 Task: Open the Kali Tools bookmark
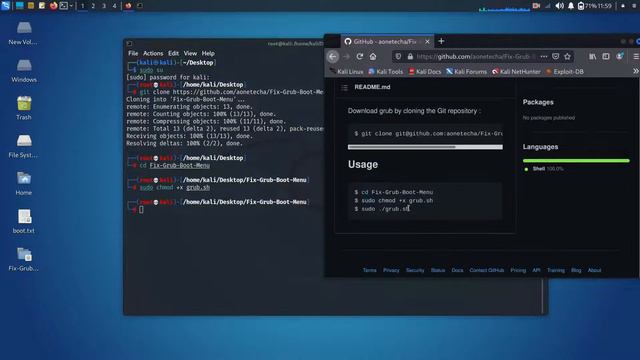click(386, 71)
